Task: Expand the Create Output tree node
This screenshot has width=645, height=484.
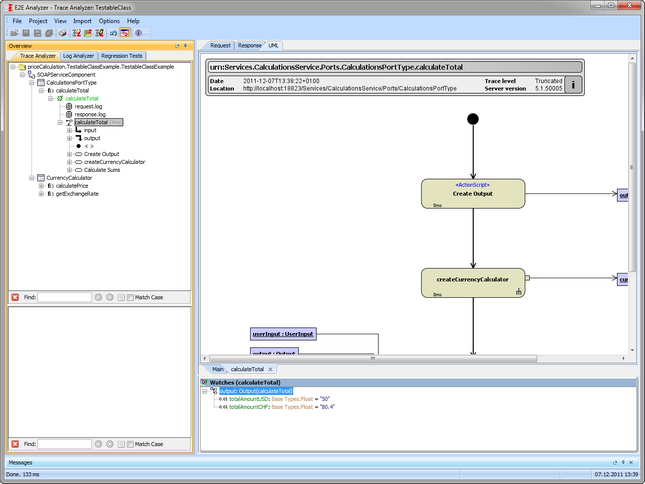Action: (x=69, y=153)
